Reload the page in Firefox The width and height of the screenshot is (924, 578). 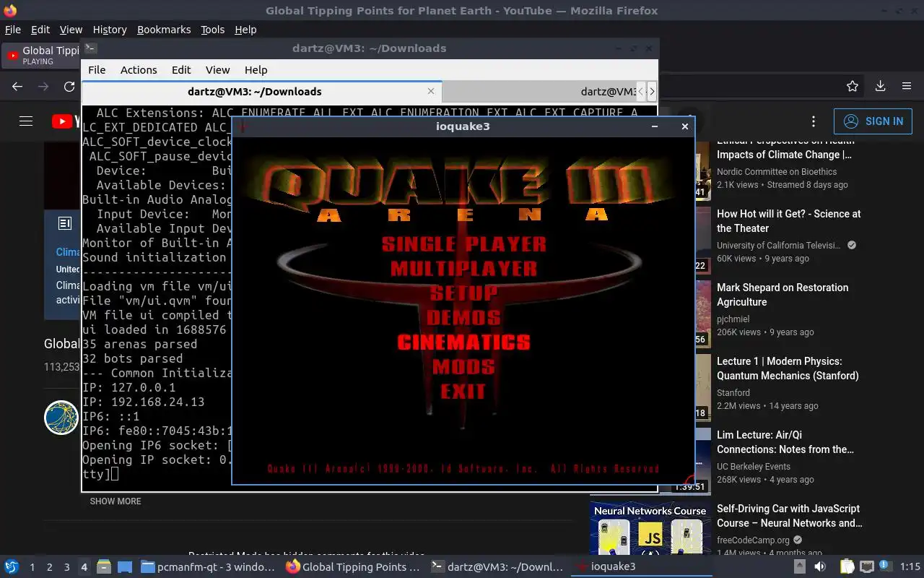click(x=69, y=86)
